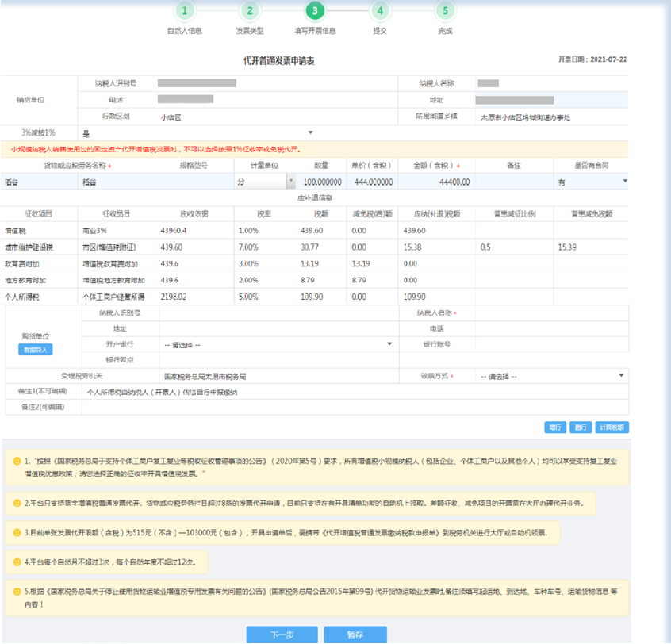Click the 增行 button

tap(555, 427)
